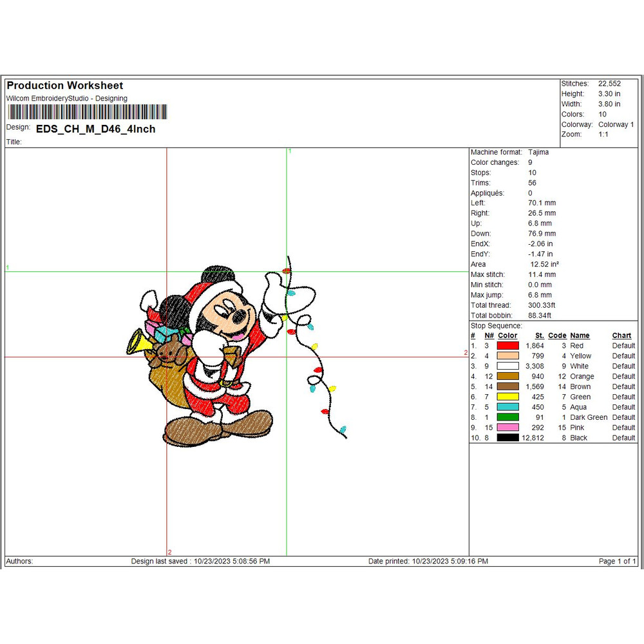Select the Aqua thread color swatch
Screen dimensions: 644x644
click(x=507, y=407)
